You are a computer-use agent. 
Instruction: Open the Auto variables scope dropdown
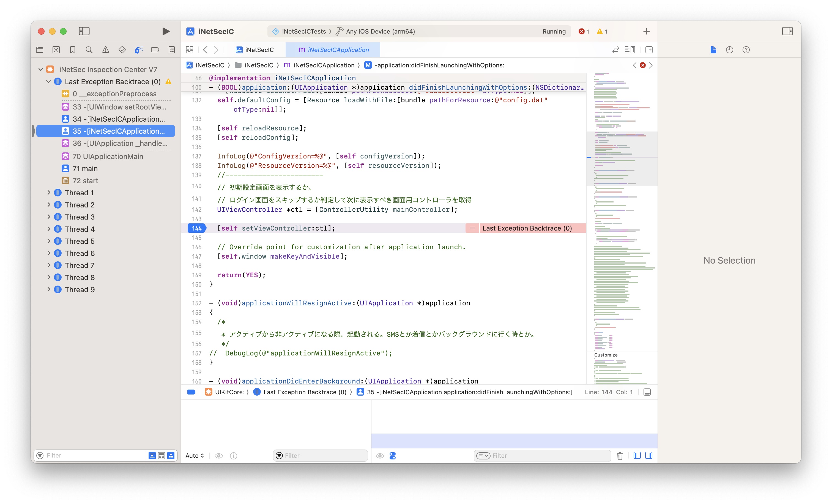point(195,456)
